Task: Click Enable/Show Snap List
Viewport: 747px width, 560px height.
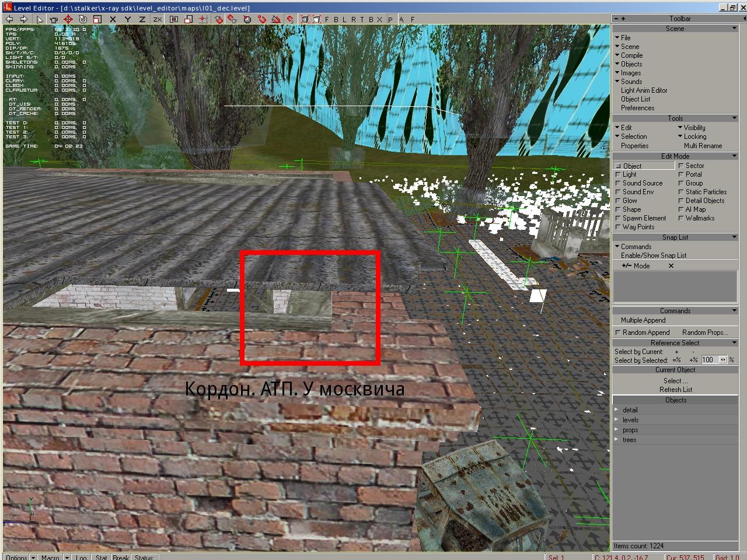Action: (x=654, y=256)
